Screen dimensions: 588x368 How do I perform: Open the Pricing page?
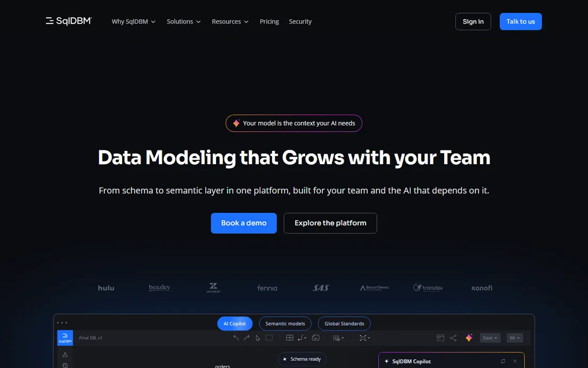(269, 21)
